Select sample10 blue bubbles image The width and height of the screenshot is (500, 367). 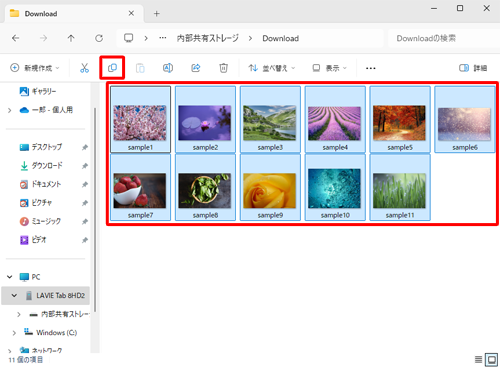click(335, 187)
